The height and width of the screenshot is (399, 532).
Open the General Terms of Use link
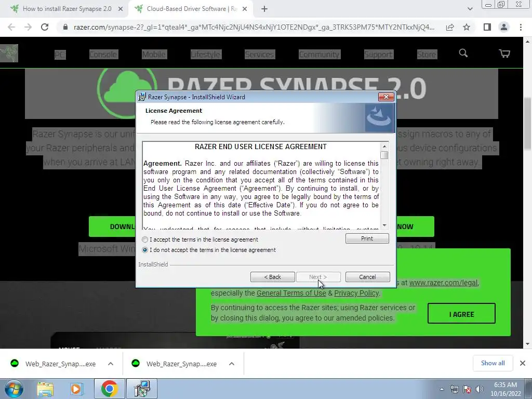[x=291, y=293]
